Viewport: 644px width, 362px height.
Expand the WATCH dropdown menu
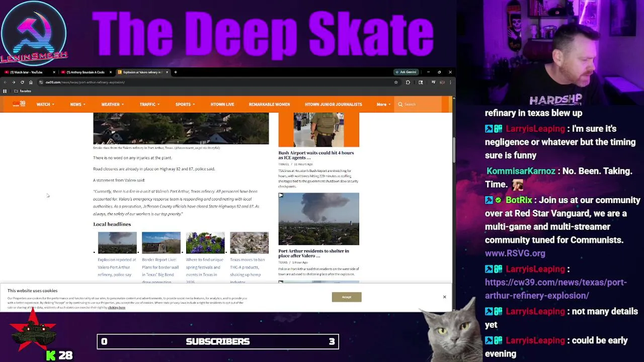pos(45,104)
